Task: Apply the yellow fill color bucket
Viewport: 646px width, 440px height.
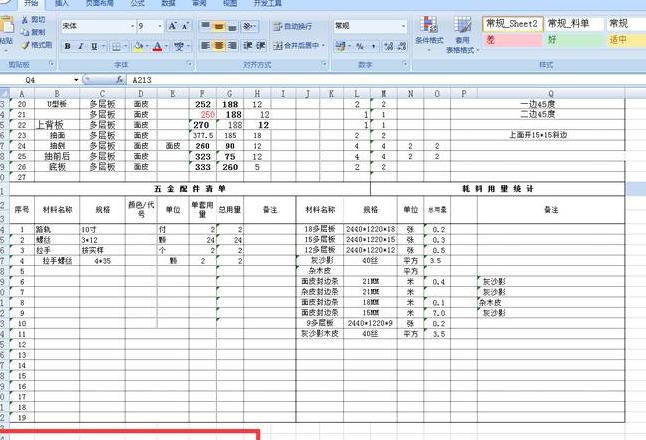Action: click(138, 46)
